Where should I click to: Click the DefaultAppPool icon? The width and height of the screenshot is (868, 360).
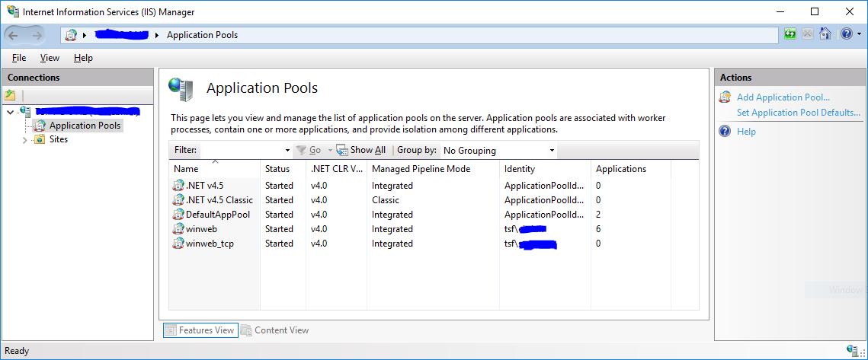tap(179, 214)
